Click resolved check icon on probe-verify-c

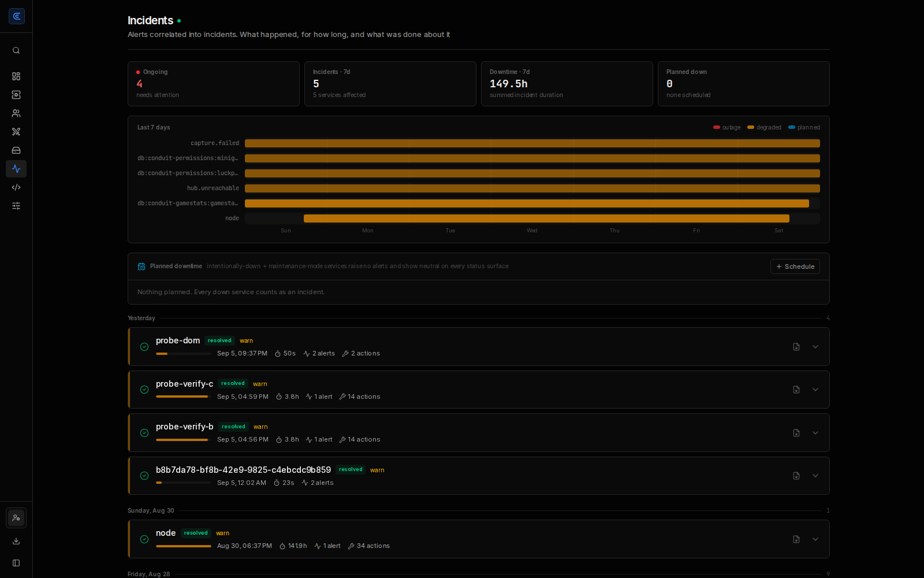tap(144, 390)
